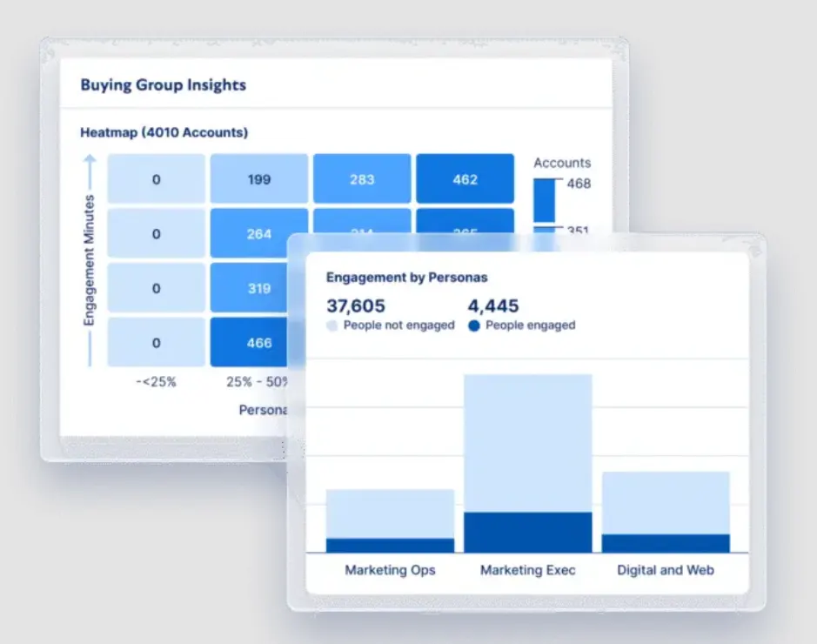Click the 4,445 engaged count
The image size is (817, 644).
point(493,305)
